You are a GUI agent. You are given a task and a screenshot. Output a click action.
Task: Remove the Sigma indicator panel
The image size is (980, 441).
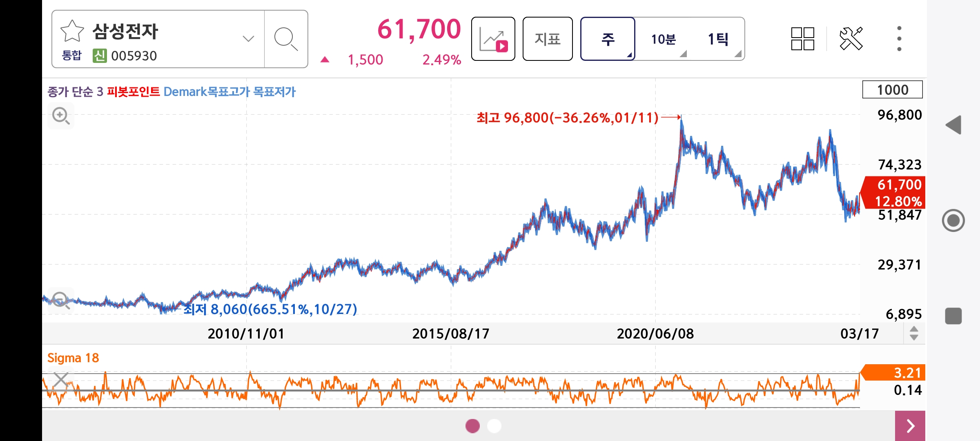pos(61,380)
